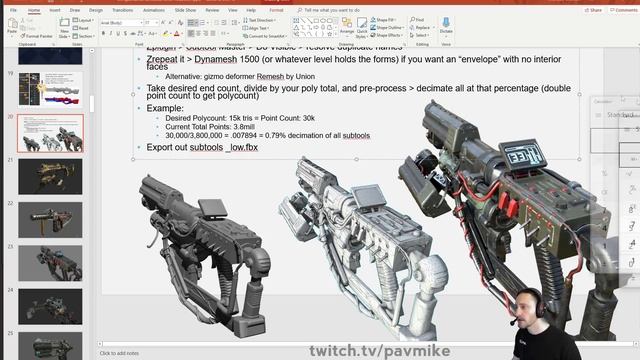The width and height of the screenshot is (640, 360).
Task: Toggle center alignment
Action: (x=198, y=33)
